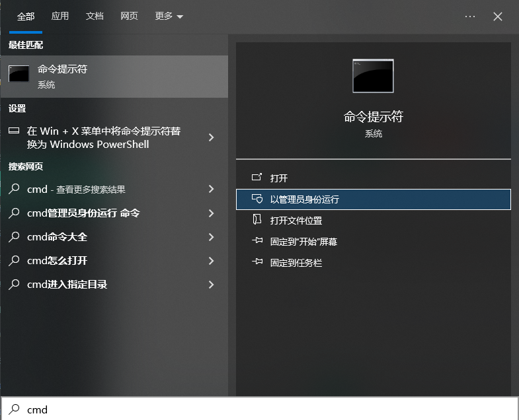This screenshot has width=519, height=420.
Task: Click the shield icon for run as administrator
Action: coord(257,199)
